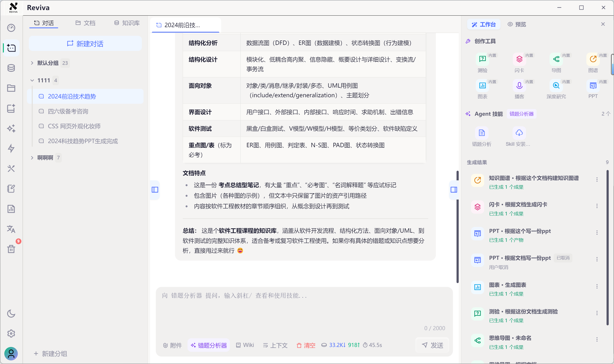Toggle the 错题分析器 skill chip in input bar
The image size is (614, 364).
209,345
